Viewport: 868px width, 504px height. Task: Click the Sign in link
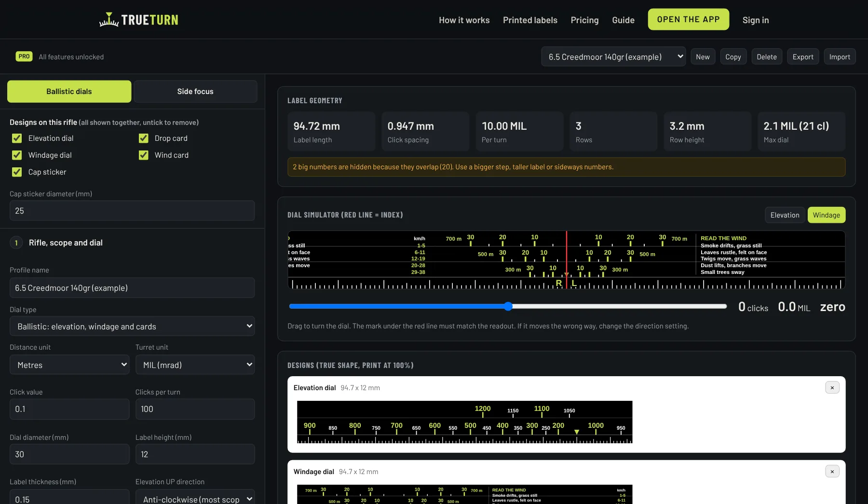coord(756,20)
